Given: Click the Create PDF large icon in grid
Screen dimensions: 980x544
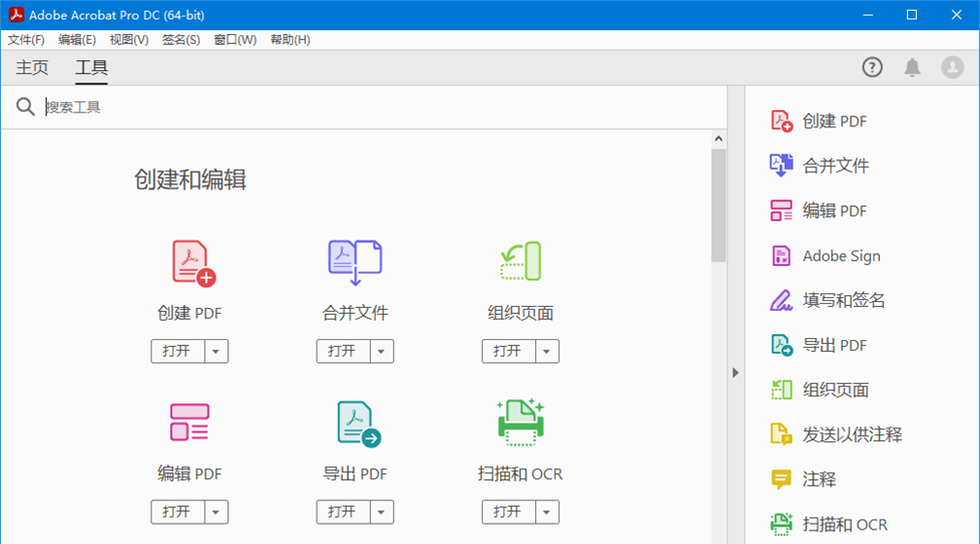Looking at the screenshot, I should click(x=193, y=263).
